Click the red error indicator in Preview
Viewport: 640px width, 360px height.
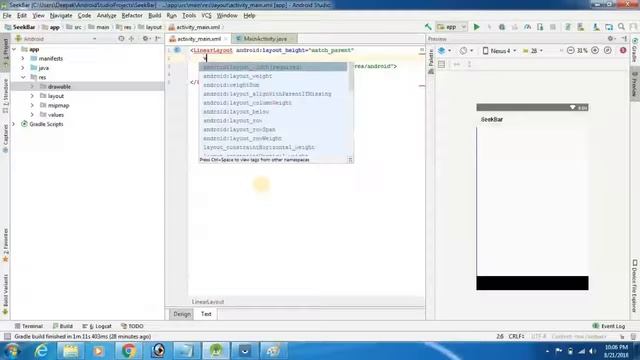coord(623,51)
